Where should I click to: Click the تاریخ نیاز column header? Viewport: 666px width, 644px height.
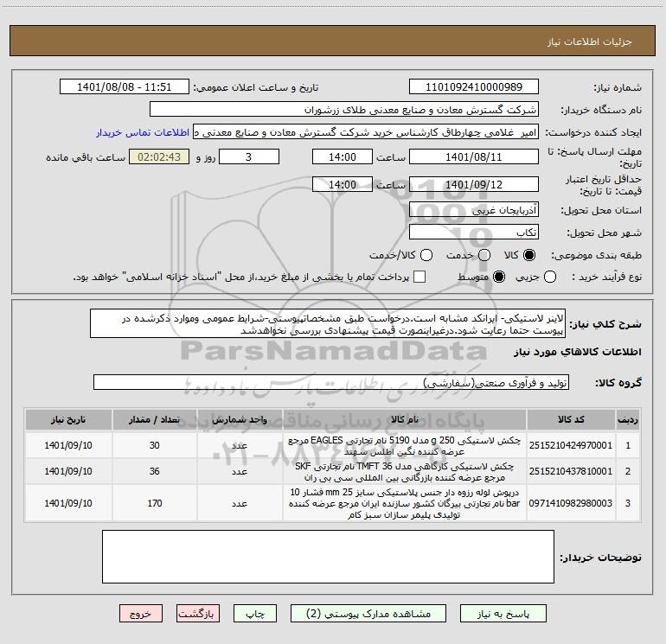pyautogui.click(x=68, y=419)
